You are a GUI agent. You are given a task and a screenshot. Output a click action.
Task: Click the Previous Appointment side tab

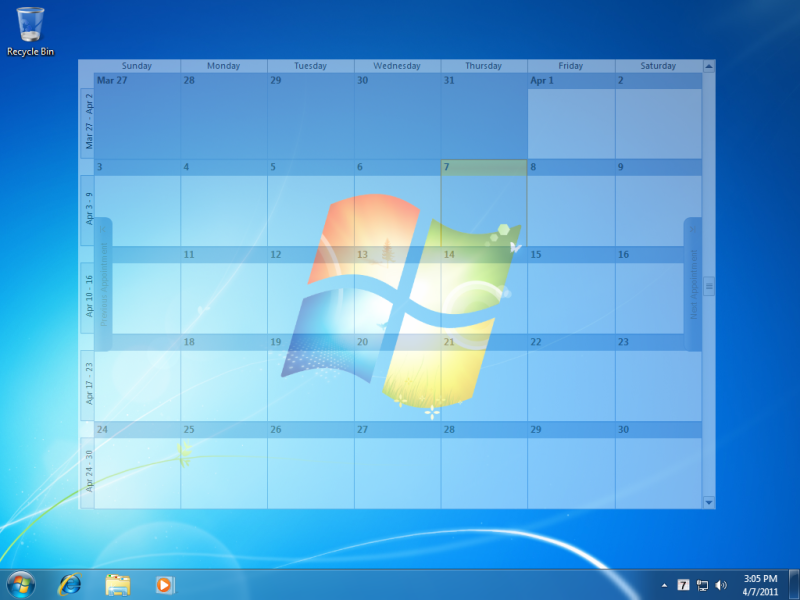click(104, 284)
